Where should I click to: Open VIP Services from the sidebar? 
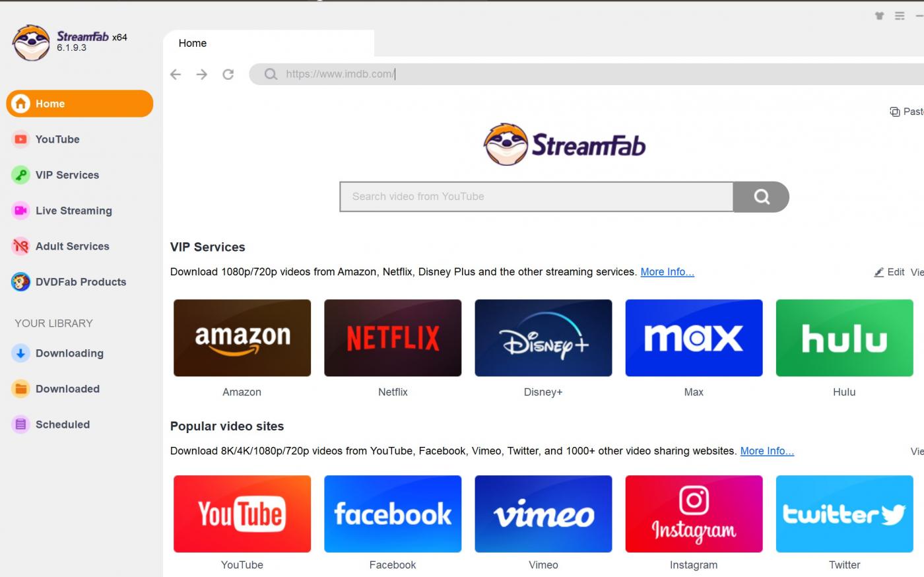pos(67,175)
